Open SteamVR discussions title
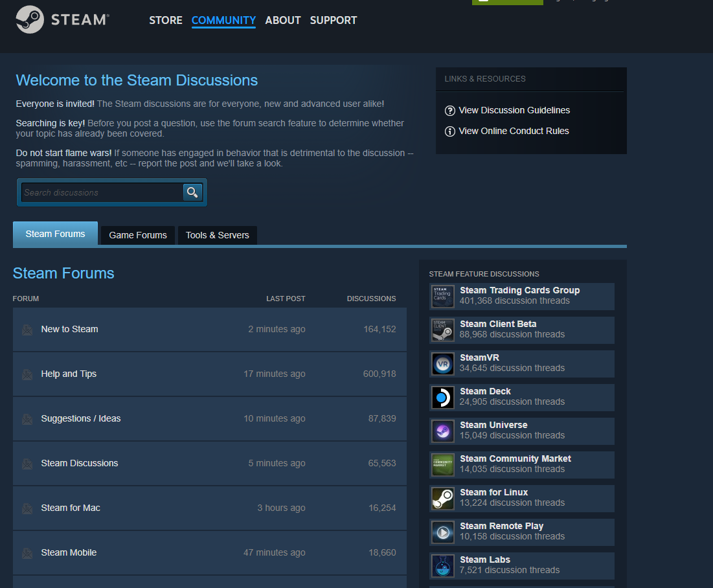Image resolution: width=713 pixels, height=588 pixels. click(x=479, y=357)
